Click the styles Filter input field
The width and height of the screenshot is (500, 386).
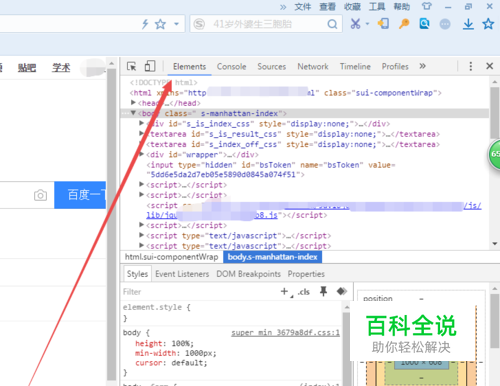[x=199, y=292]
